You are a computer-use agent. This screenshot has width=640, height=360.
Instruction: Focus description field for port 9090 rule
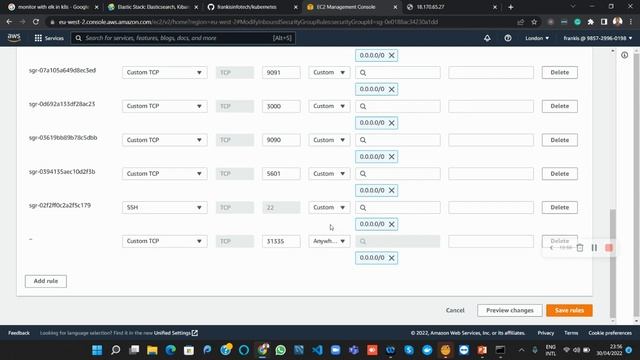point(491,140)
